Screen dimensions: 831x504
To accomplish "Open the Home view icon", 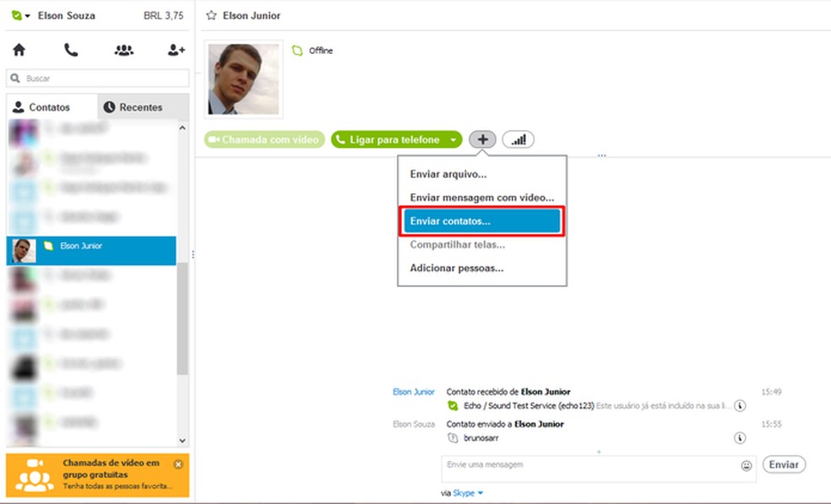I will [x=17, y=50].
